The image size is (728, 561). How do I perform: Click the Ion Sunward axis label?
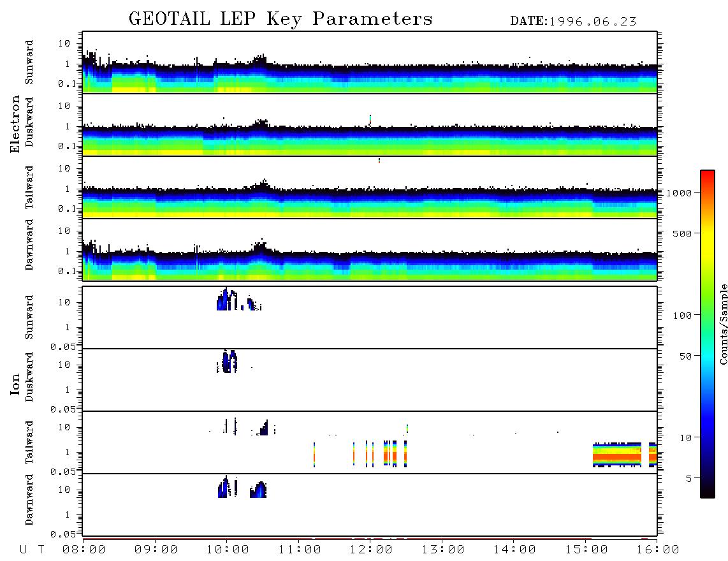[29, 317]
